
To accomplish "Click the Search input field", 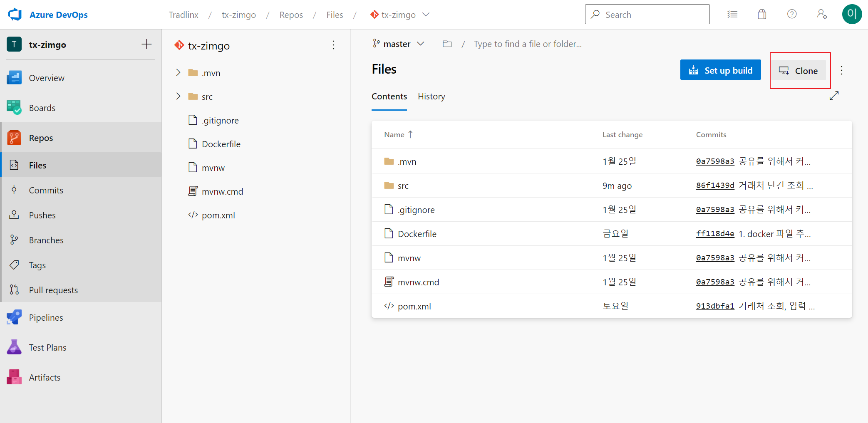I will tap(647, 15).
